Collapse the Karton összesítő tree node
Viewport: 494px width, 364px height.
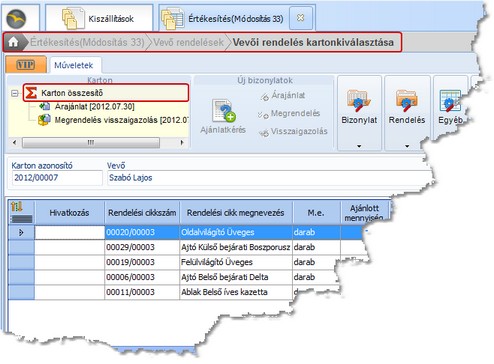pos(15,93)
